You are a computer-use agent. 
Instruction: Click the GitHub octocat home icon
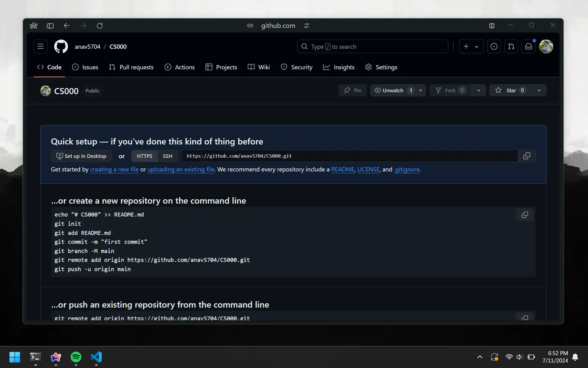[x=61, y=46]
